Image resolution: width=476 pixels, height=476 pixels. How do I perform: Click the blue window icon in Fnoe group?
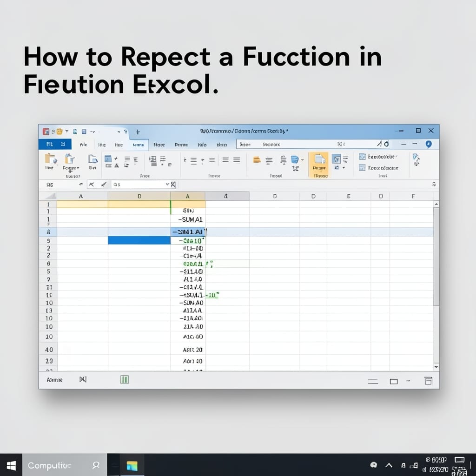coord(108,159)
